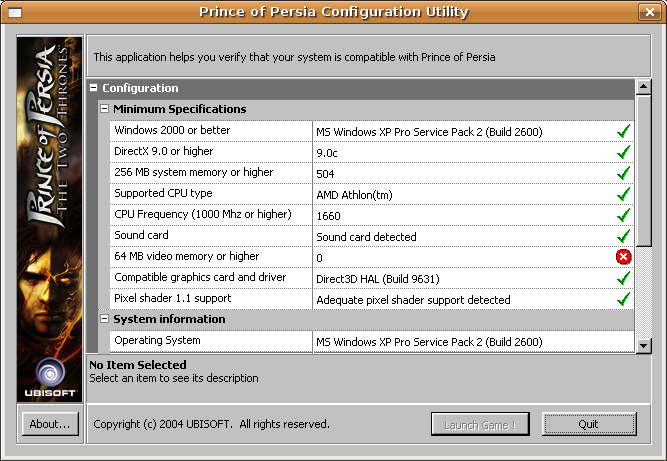This screenshot has height=461, width=667.
Task: Click the scrollbar up arrow
Action: point(644,87)
